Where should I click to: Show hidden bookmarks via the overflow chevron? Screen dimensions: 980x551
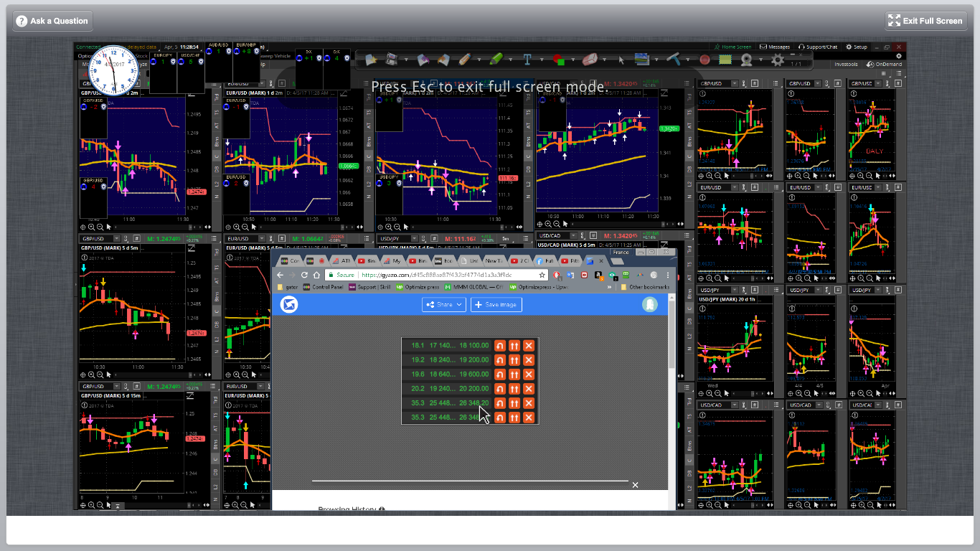click(609, 287)
